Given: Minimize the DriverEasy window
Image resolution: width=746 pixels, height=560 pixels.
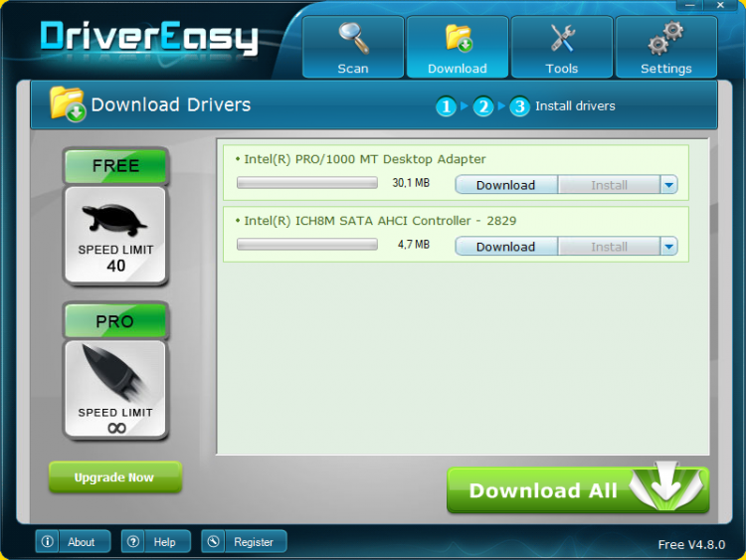Looking at the screenshot, I should tap(690, 5).
